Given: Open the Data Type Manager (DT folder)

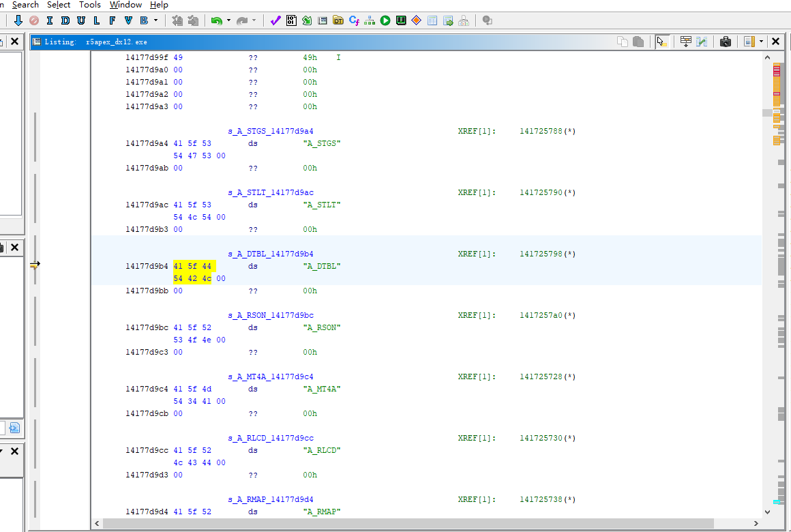Looking at the screenshot, I should pyautogui.click(x=338, y=20).
